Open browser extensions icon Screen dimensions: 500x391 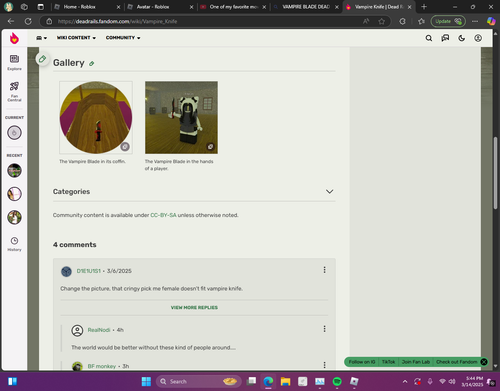point(402,21)
